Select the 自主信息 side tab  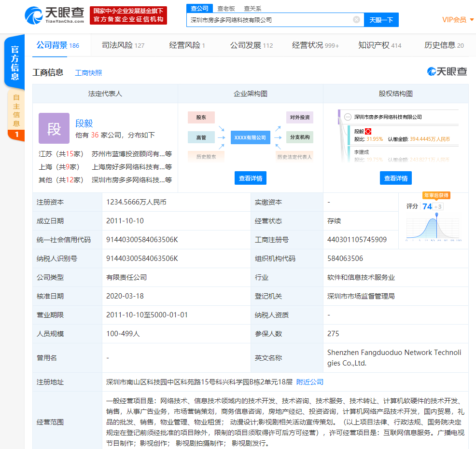(16, 115)
